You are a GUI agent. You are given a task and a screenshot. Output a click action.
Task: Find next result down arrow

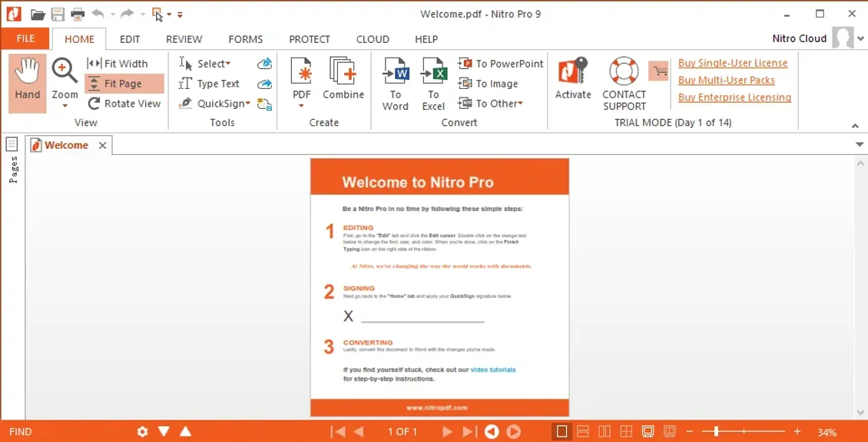click(x=164, y=431)
